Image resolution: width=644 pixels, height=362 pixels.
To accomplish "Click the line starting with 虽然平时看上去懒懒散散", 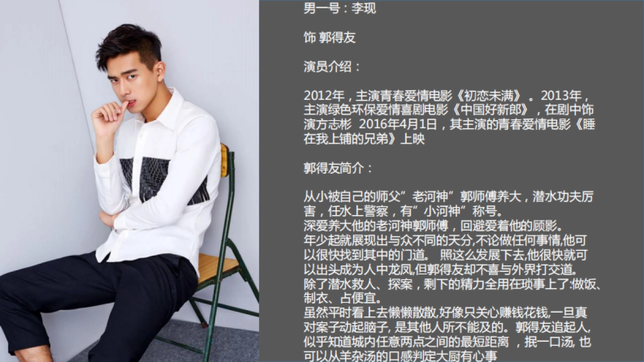I will pos(450,312).
